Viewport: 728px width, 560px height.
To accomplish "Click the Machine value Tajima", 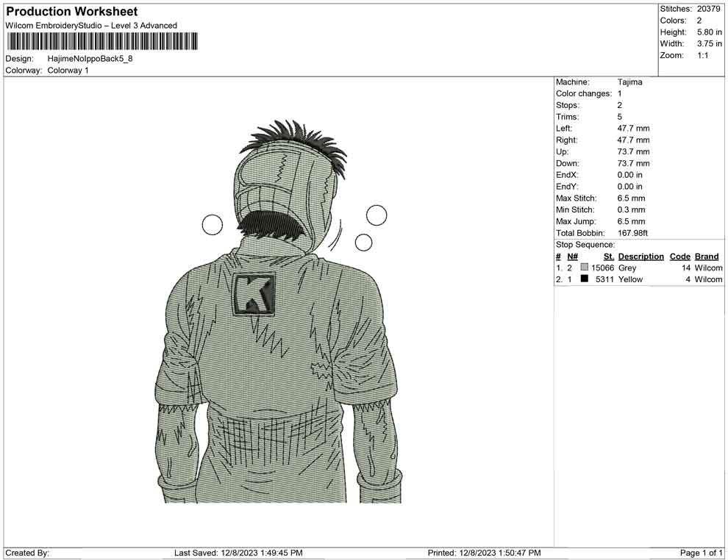I will [630, 82].
